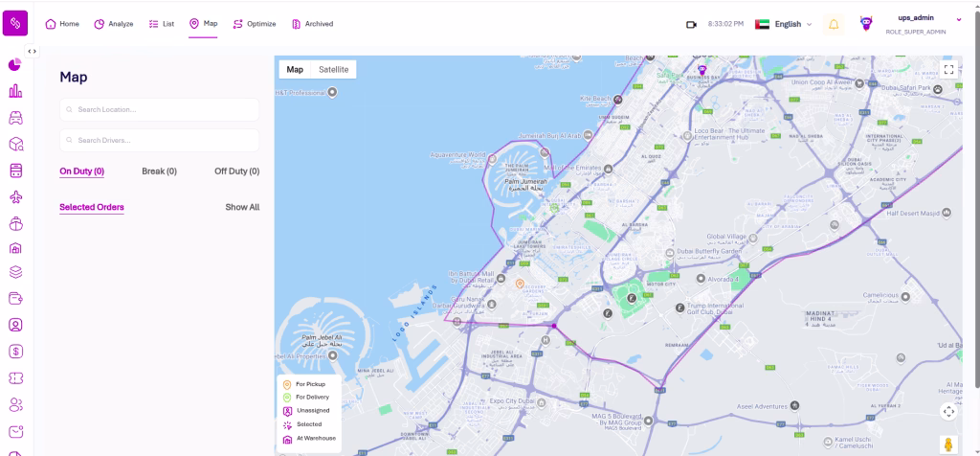This screenshot has width=980, height=456.
Task: Click the 8:33:02 PM clock text
Action: (x=725, y=24)
